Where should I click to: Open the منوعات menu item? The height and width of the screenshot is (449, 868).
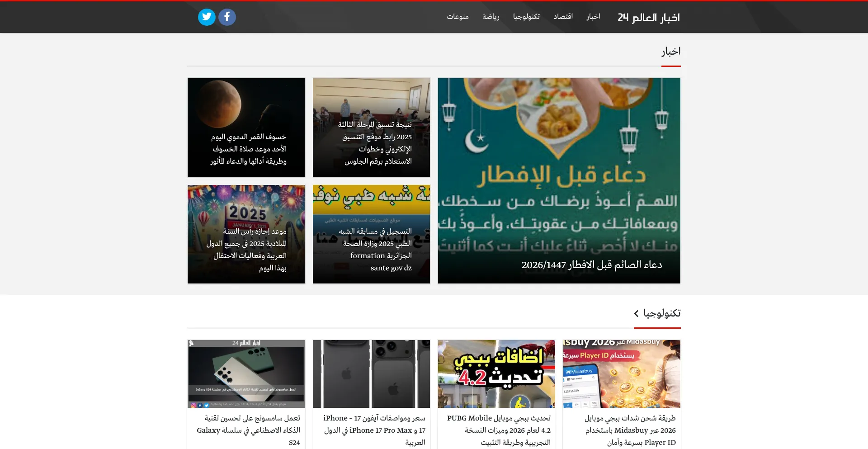point(458,17)
